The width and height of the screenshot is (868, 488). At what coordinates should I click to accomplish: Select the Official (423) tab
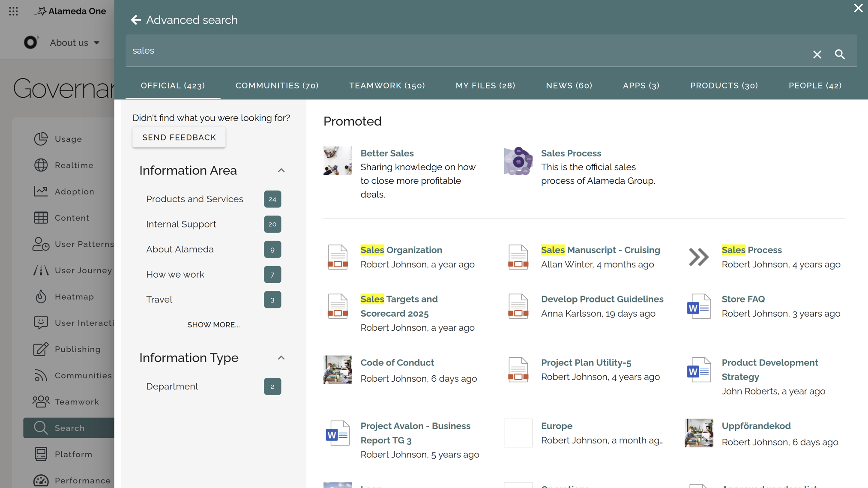(173, 86)
